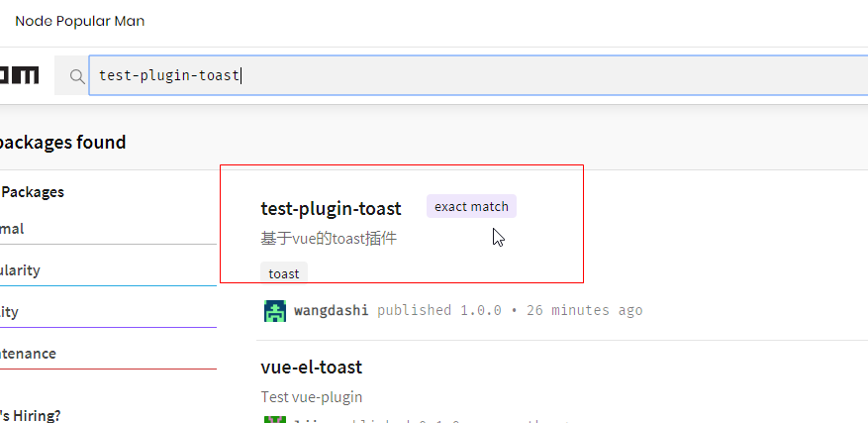Click the packages found heading
The width and height of the screenshot is (868, 423).
pos(62,143)
